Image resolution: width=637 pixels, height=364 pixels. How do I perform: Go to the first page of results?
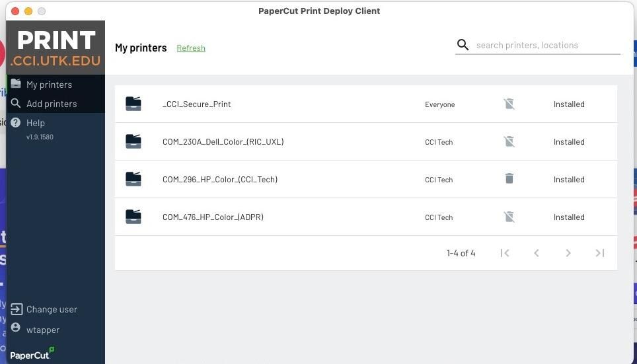[x=505, y=253]
